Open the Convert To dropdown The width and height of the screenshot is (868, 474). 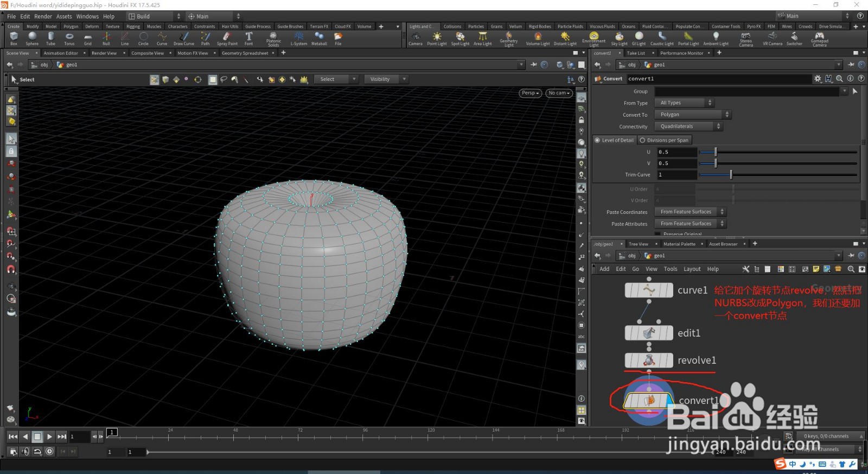coord(693,115)
